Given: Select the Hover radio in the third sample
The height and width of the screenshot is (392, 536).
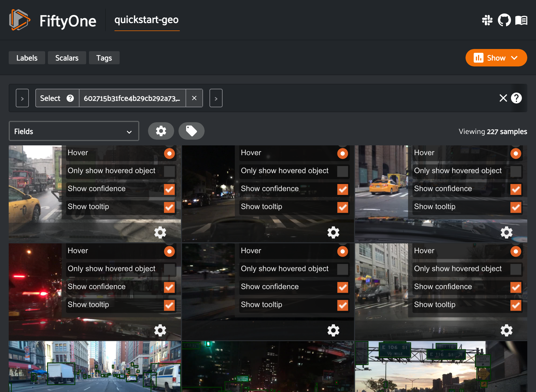Looking at the screenshot, I should tap(516, 153).
